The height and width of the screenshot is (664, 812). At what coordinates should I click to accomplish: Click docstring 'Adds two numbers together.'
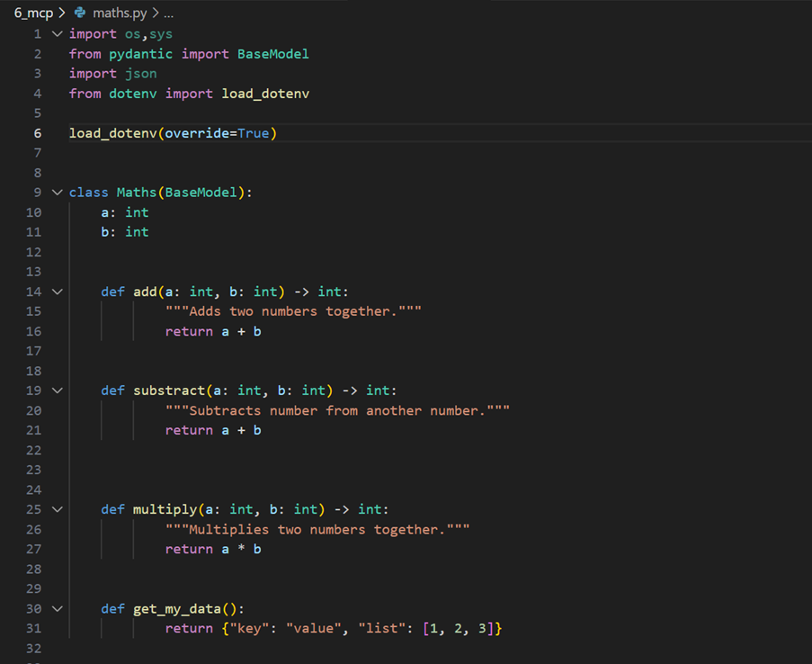click(x=293, y=311)
